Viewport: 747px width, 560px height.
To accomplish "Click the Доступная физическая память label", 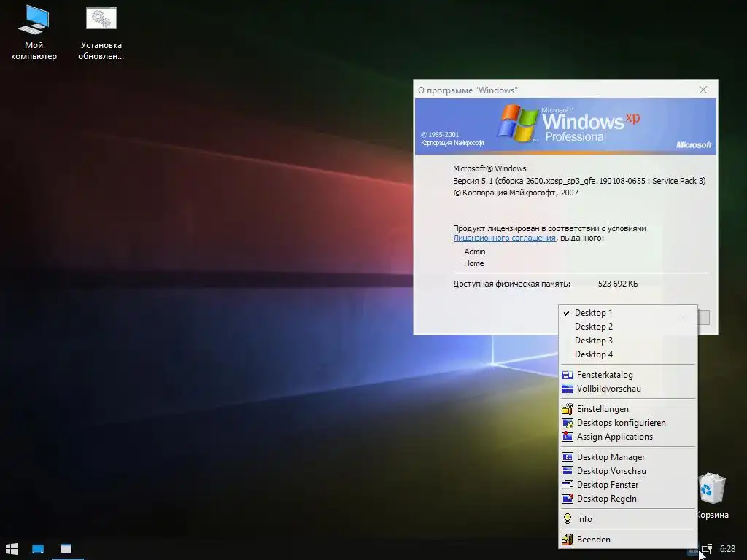I will pos(511,284).
